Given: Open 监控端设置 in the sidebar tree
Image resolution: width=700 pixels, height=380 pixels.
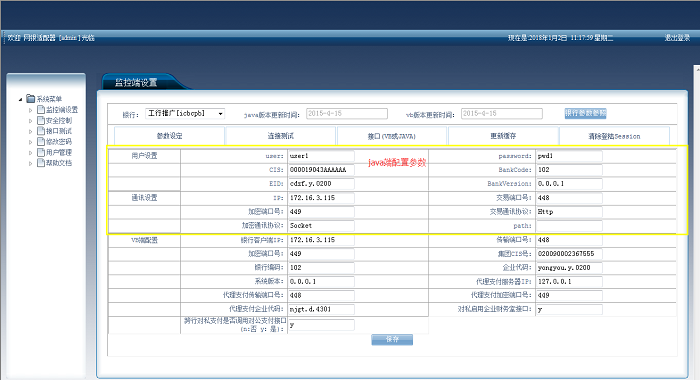Looking at the screenshot, I should coord(62,110).
